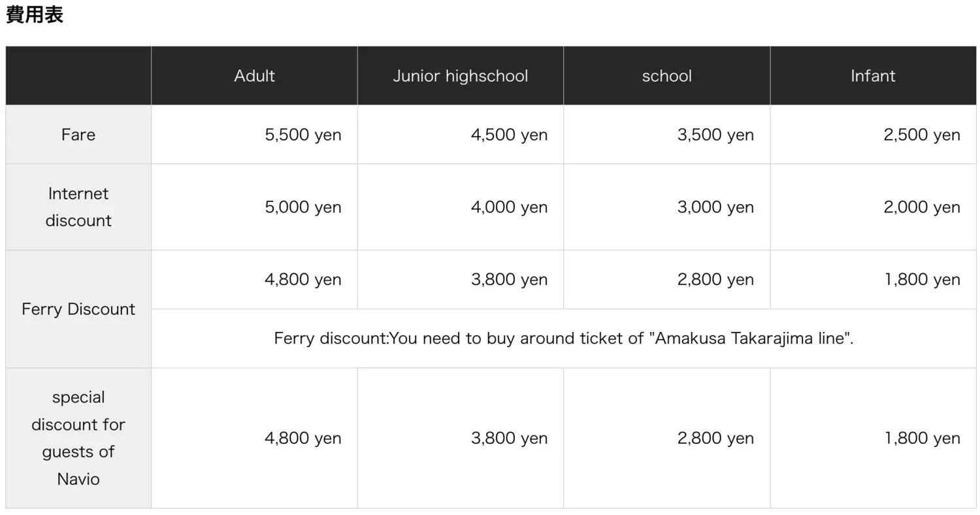Click the Infant column header

point(873,76)
